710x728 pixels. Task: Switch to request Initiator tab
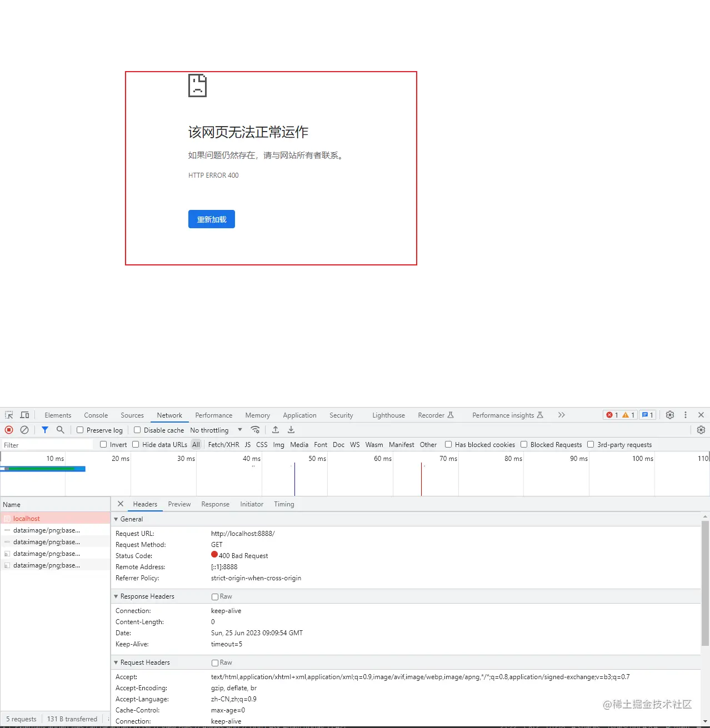point(252,504)
